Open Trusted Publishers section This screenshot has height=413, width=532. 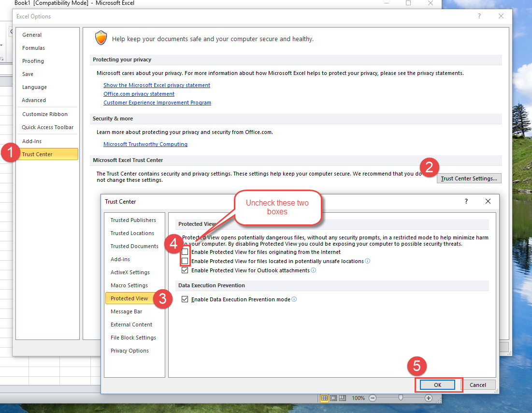pyautogui.click(x=134, y=220)
